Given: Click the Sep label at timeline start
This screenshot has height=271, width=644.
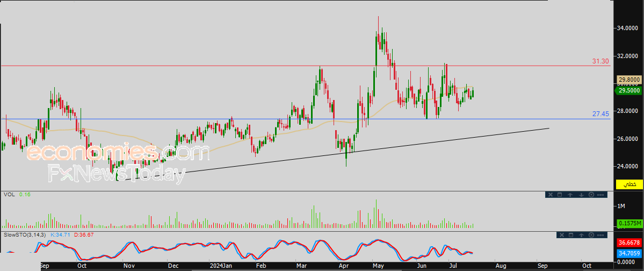Looking at the screenshot, I should coord(45,266).
